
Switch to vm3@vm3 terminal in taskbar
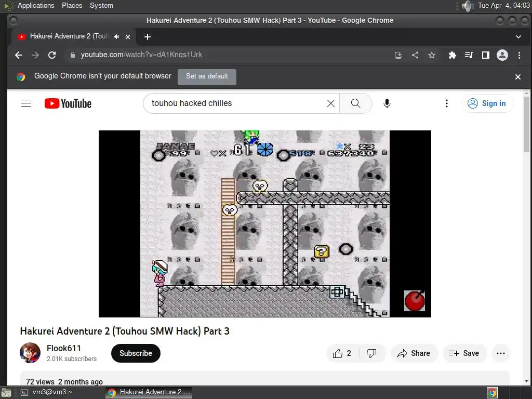tap(47, 392)
